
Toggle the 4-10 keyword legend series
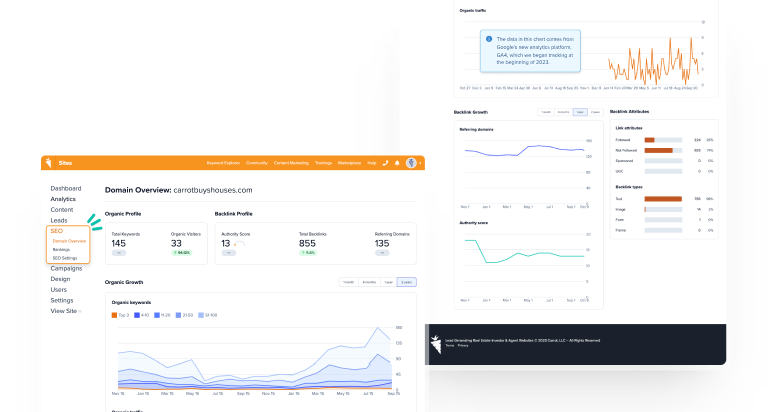(141, 314)
